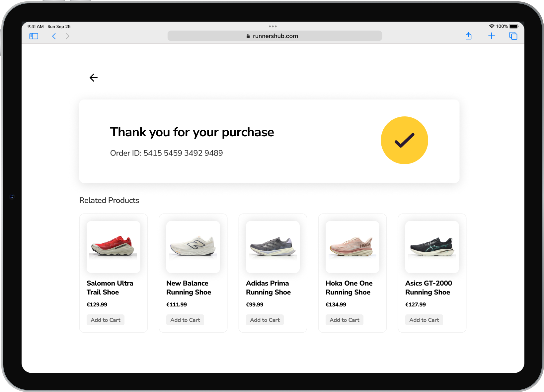
Task: Click the Order ID 5415 5459 3492 9489 text
Action: (x=166, y=153)
